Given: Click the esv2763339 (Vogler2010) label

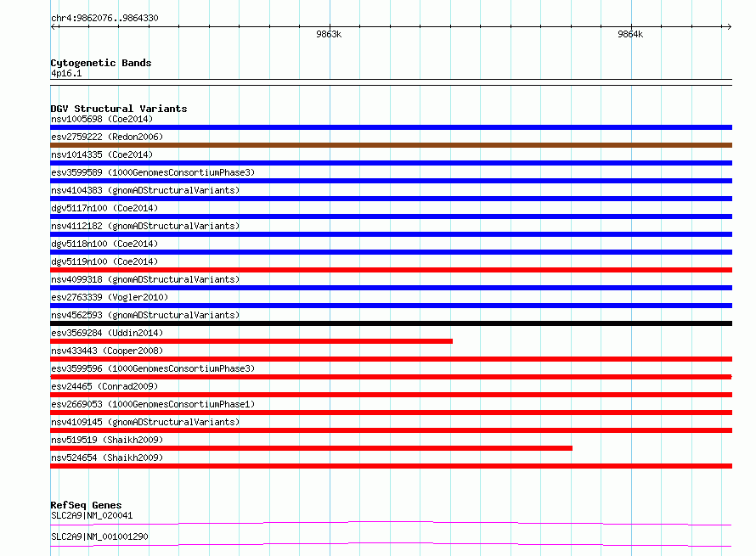Looking at the screenshot, I should tap(110, 297).
